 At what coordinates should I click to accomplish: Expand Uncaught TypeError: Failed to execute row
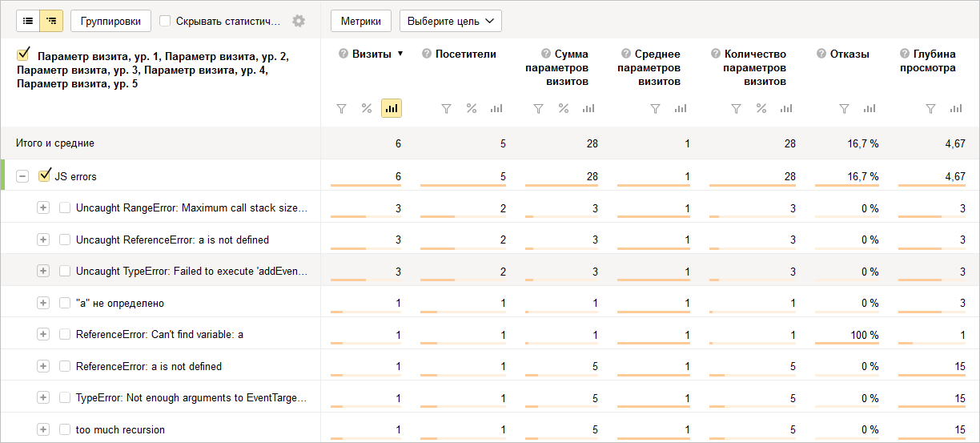pyautogui.click(x=43, y=272)
